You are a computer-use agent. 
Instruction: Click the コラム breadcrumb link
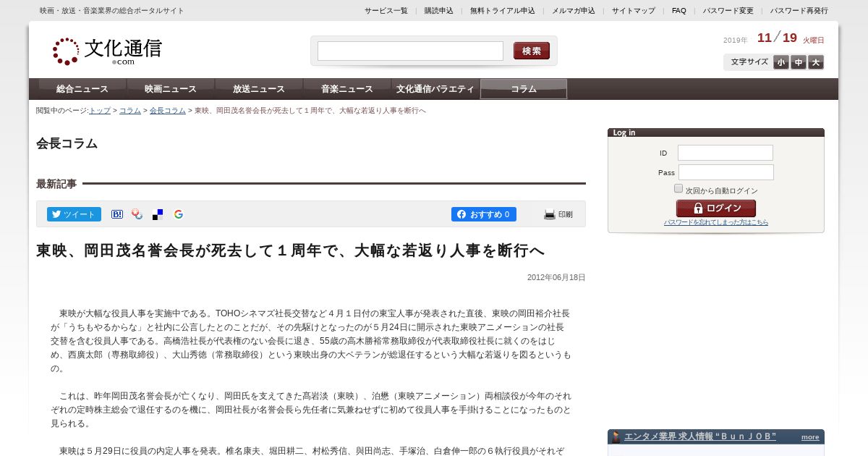coord(130,111)
